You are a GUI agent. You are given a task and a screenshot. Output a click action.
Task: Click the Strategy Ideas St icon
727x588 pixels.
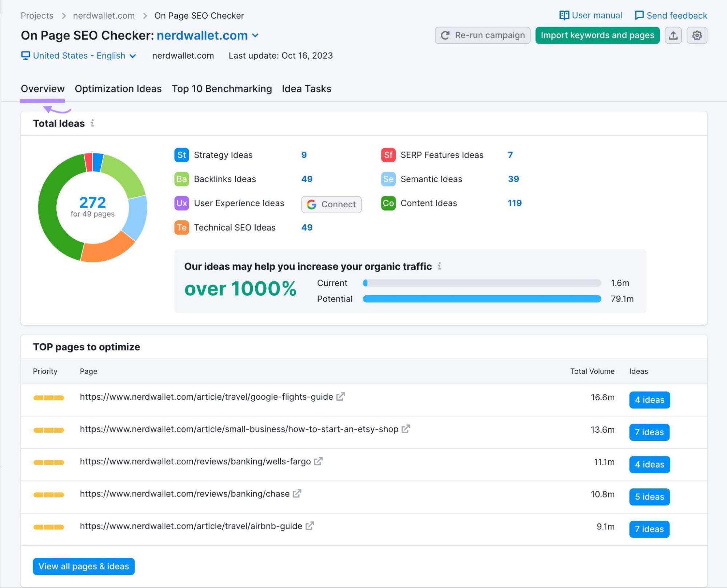(x=181, y=155)
